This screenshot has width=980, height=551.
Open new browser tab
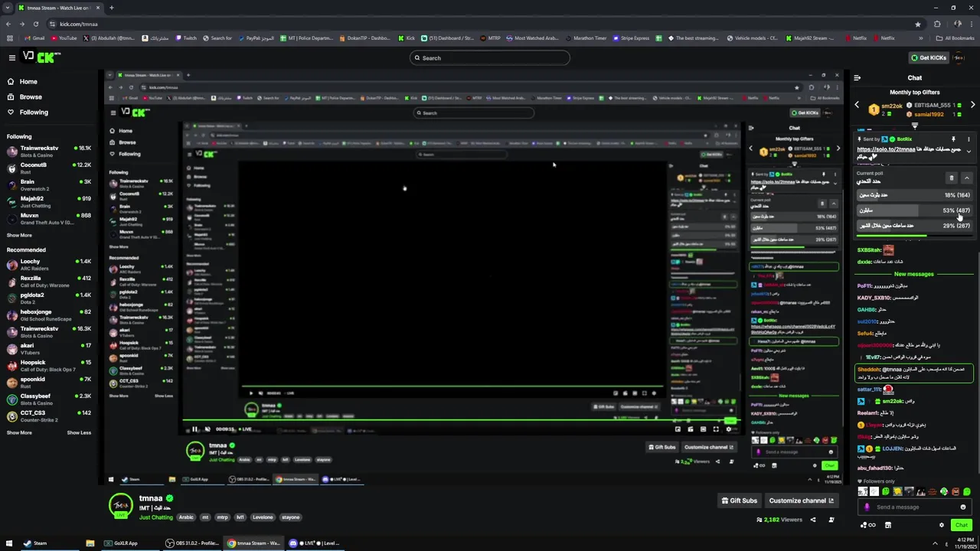pyautogui.click(x=112, y=8)
